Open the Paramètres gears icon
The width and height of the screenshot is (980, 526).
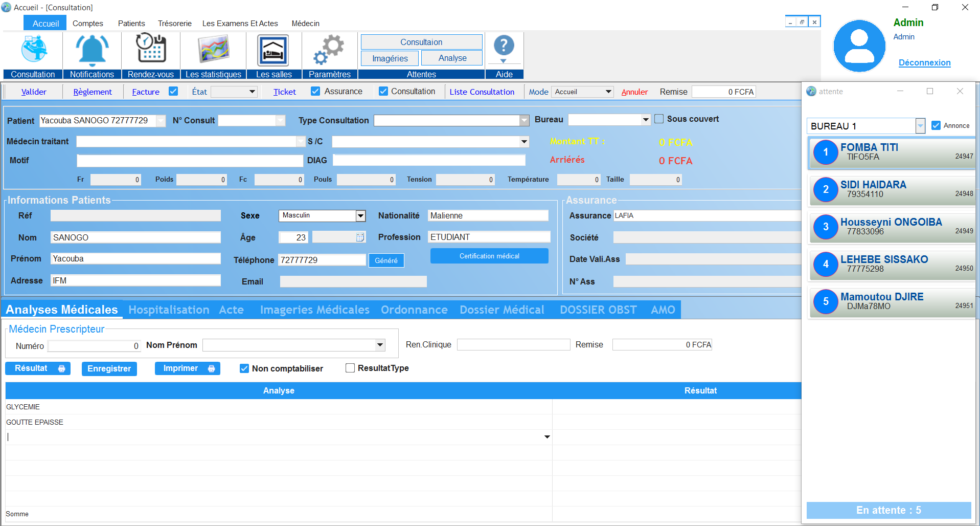pos(330,50)
